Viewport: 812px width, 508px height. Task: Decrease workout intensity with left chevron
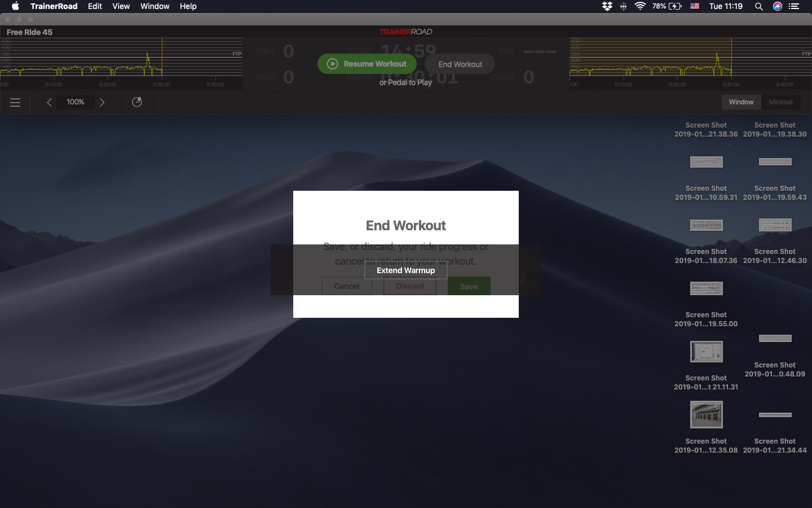49,102
